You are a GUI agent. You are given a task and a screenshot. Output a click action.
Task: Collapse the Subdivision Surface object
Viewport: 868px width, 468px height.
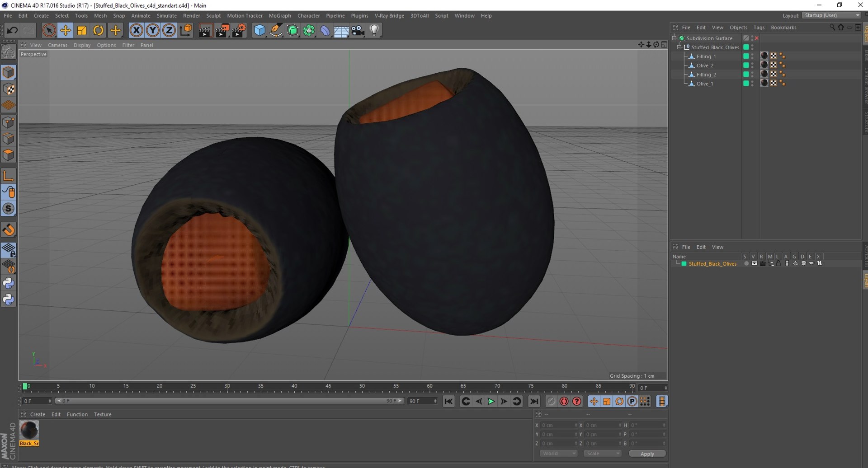pyautogui.click(x=675, y=38)
